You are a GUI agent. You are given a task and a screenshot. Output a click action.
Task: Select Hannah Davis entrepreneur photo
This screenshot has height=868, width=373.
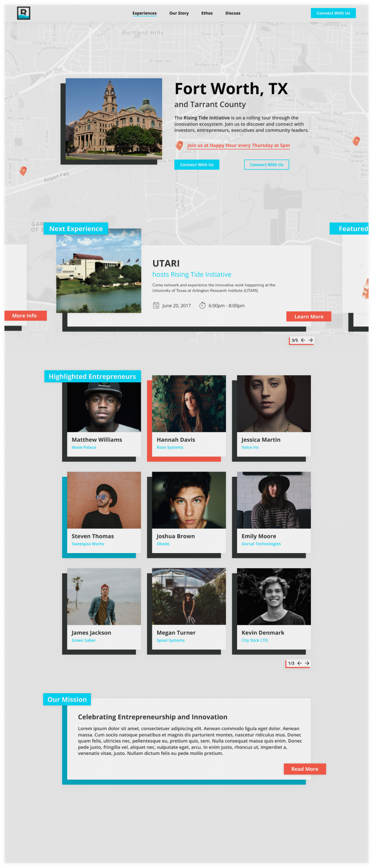[189, 404]
